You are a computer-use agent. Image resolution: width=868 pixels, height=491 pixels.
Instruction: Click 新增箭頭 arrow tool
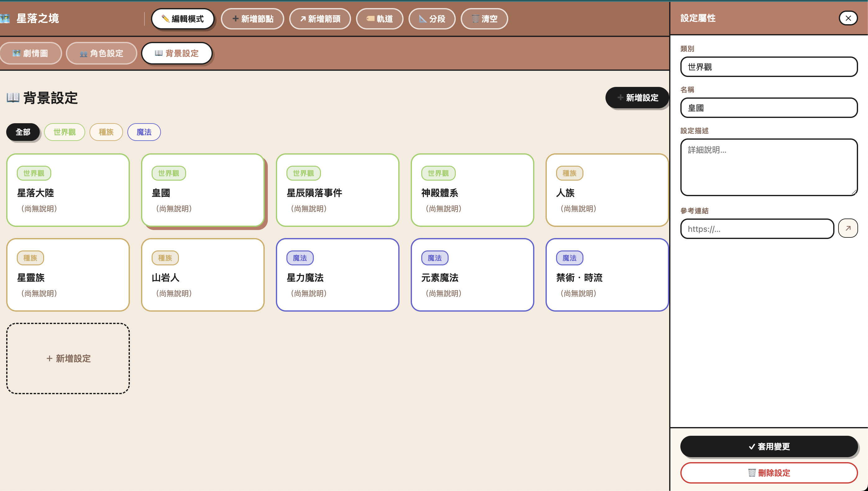coord(320,19)
